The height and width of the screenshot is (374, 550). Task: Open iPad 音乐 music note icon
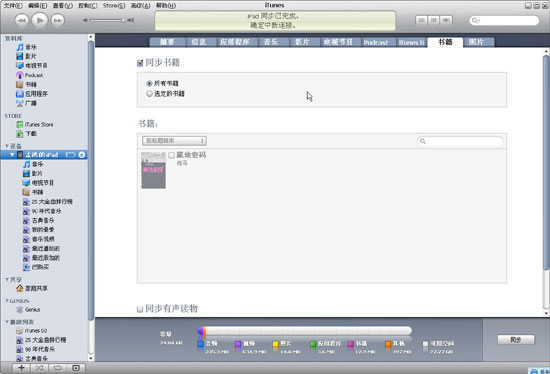tap(26, 164)
